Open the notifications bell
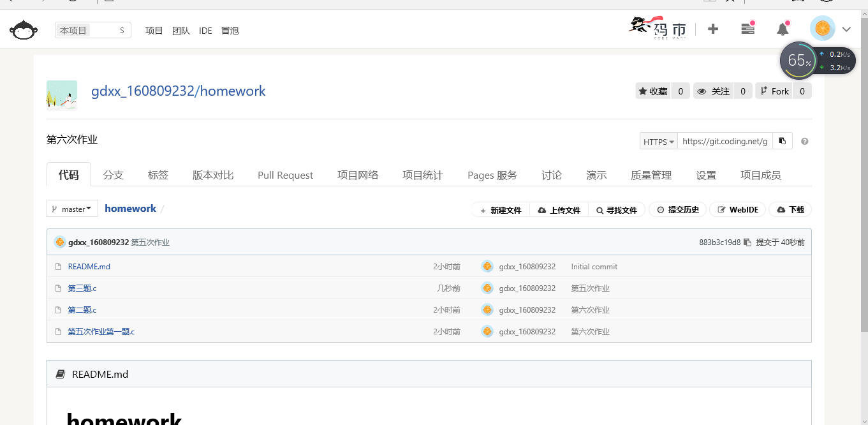The image size is (868, 425). (x=783, y=29)
